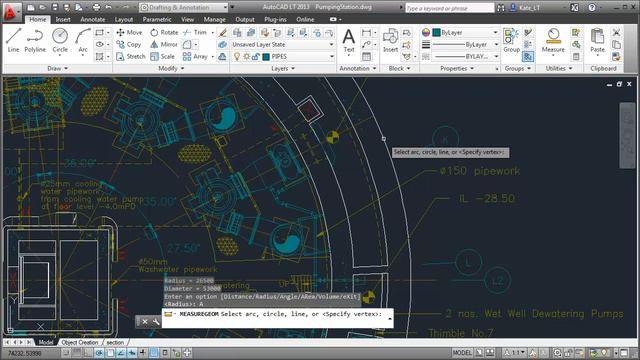This screenshot has width=640, height=360.
Task: Toggle PIPES layer lock icon
Action: (256, 57)
